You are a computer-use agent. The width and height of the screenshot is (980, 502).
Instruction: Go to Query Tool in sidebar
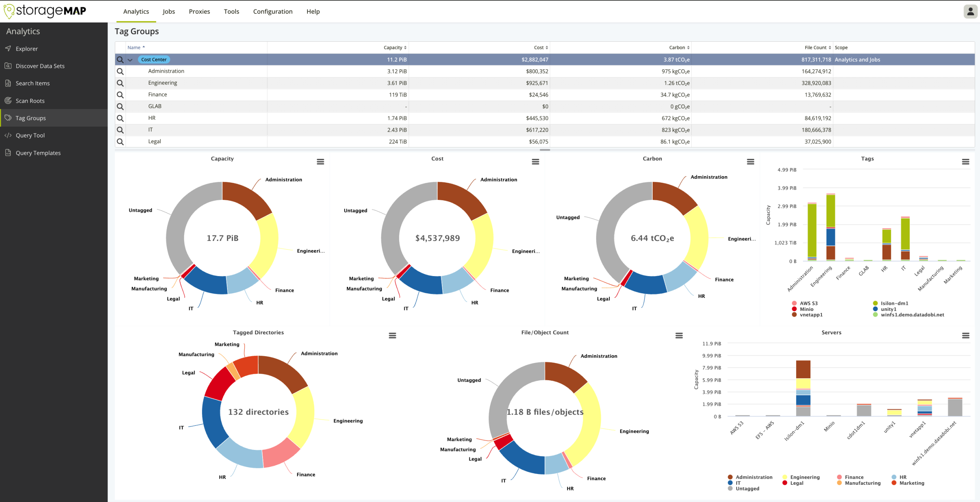30,136
